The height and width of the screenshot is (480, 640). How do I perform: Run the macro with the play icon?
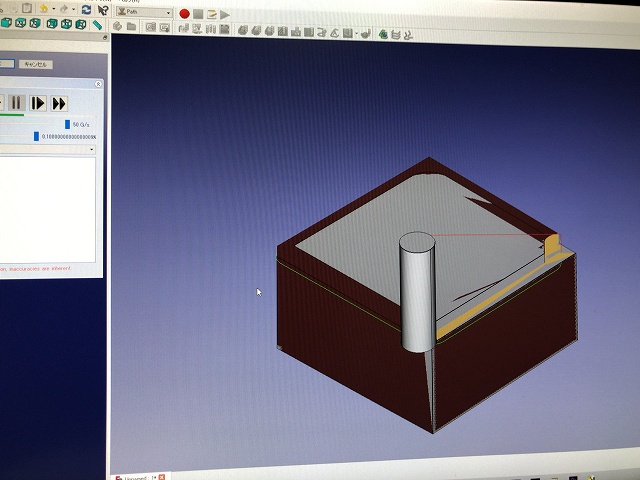pyautogui.click(x=225, y=13)
